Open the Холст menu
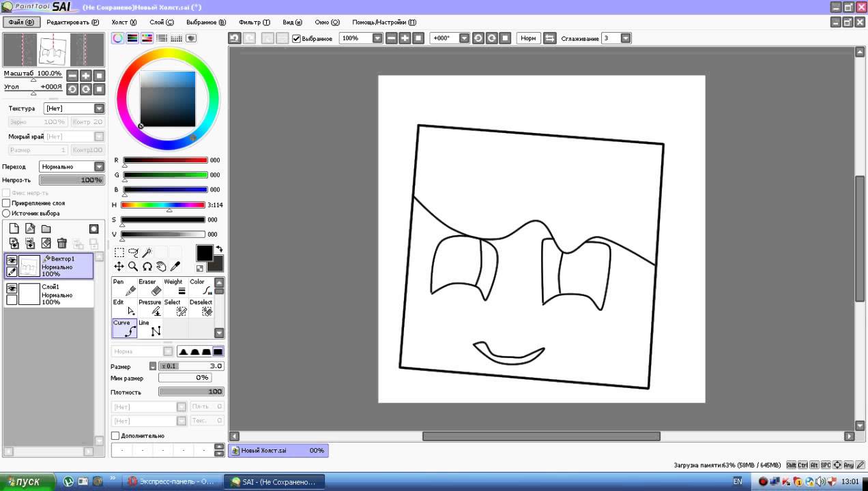The image size is (868, 491). (x=124, y=22)
